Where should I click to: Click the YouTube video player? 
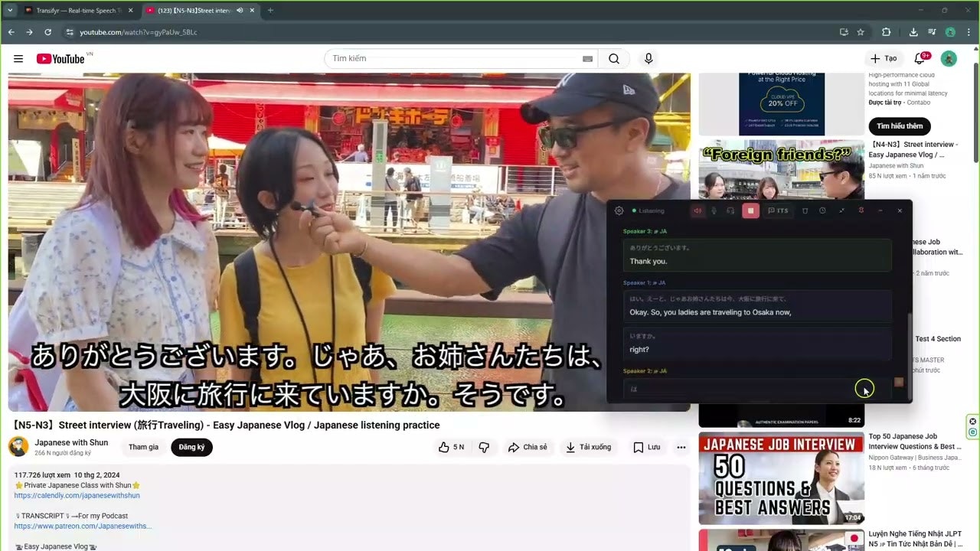pyautogui.click(x=349, y=242)
